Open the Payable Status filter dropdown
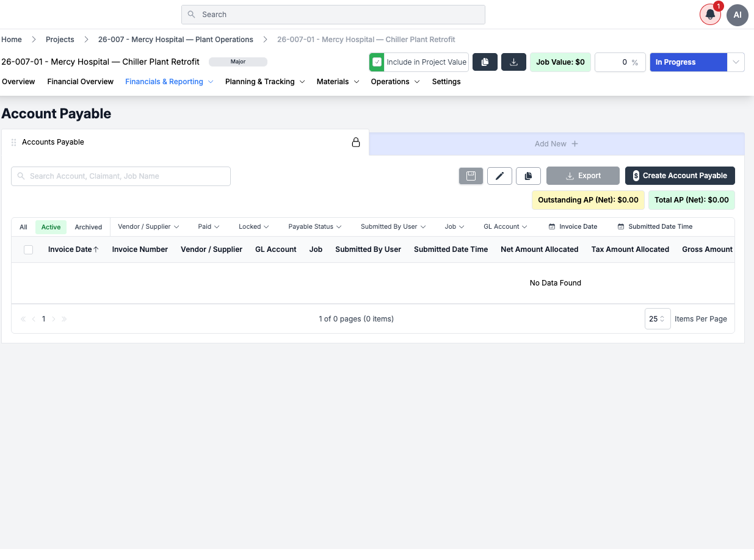This screenshot has width=754, height=560. point(314,226)
